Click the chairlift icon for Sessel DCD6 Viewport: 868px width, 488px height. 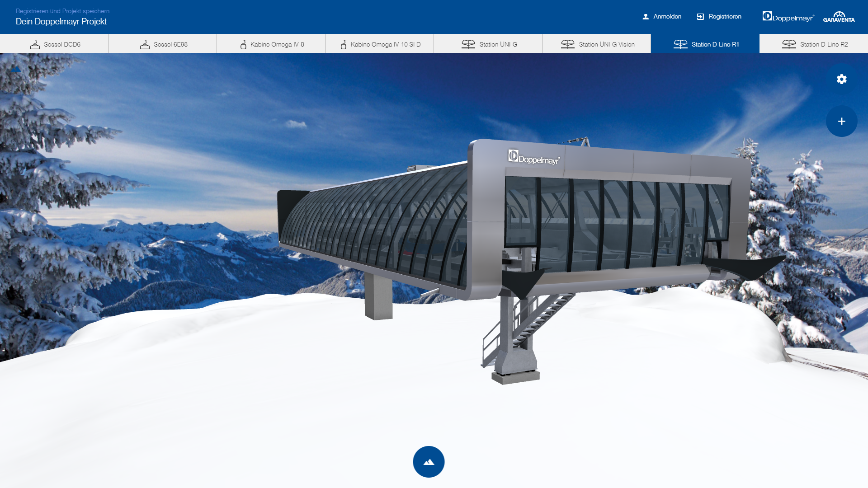coord(35,44)
